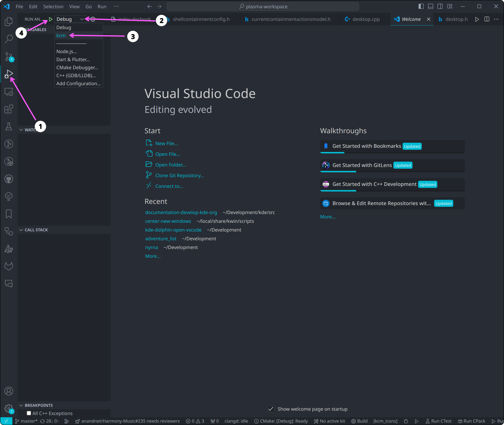Open the Run menu
Screen dimensions: 504x425
click(x=102, y=7)
